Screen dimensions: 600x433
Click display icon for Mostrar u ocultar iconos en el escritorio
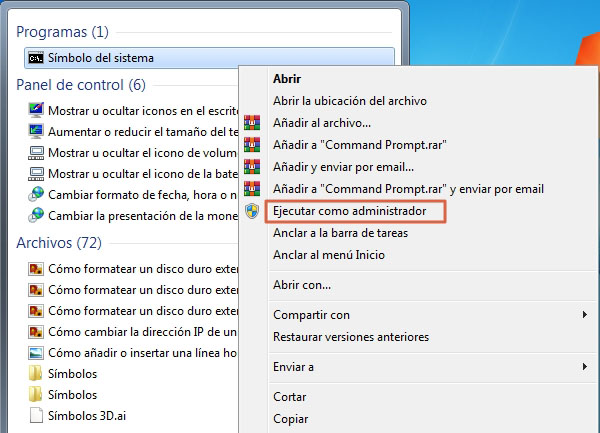coord(36,110)
